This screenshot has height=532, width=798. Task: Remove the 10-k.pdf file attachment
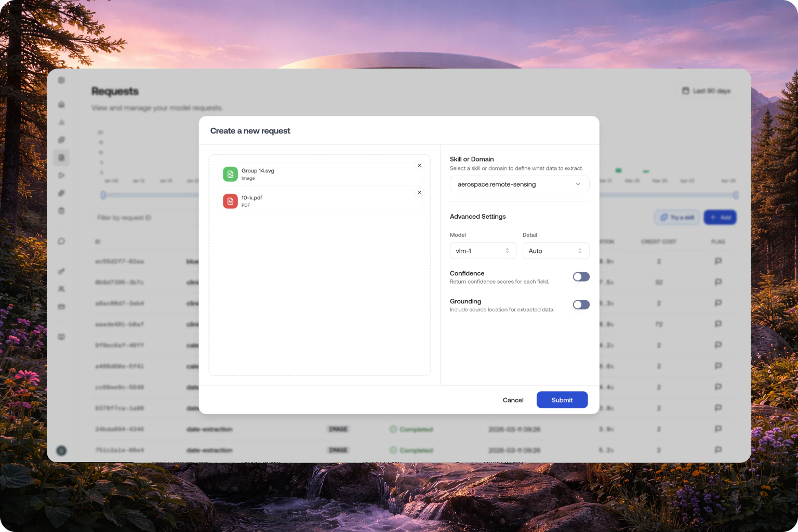click(x=419, y=192)
